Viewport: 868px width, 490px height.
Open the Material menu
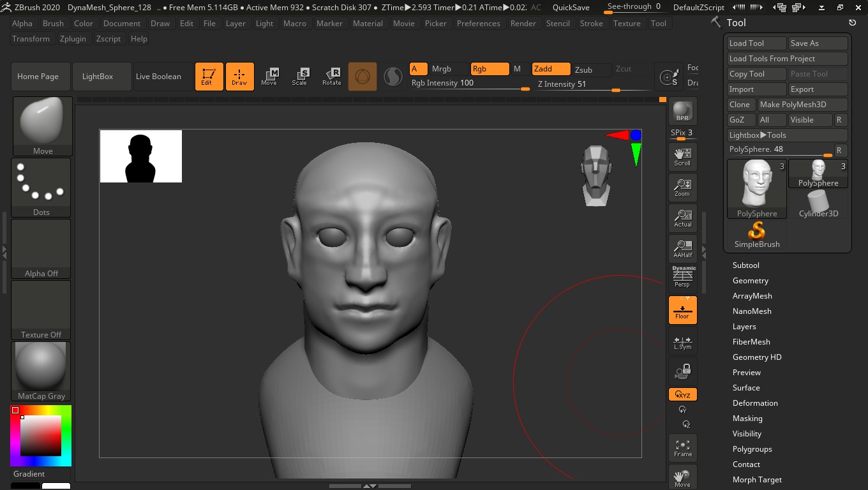click(368, 24)
